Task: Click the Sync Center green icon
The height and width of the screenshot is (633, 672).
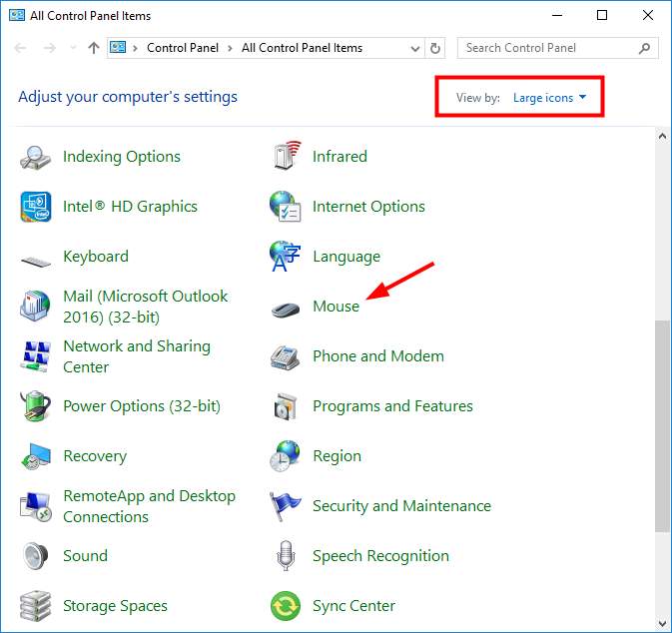Action: pos(286,606)
